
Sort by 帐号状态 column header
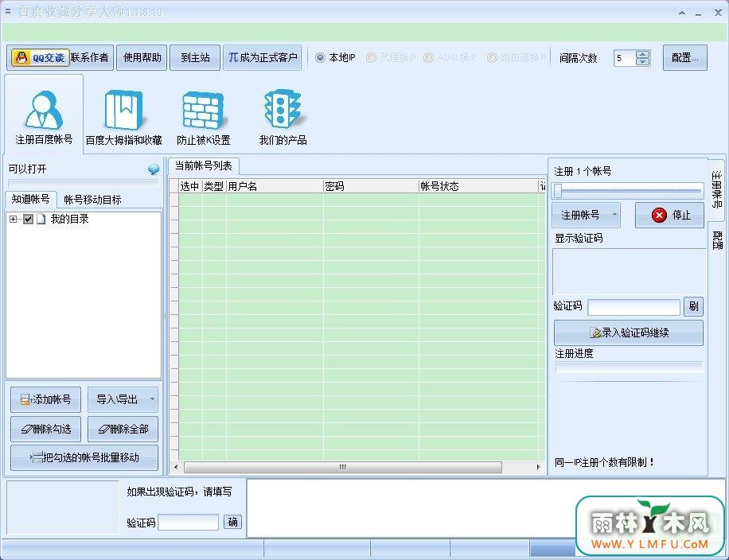(478, 186)
